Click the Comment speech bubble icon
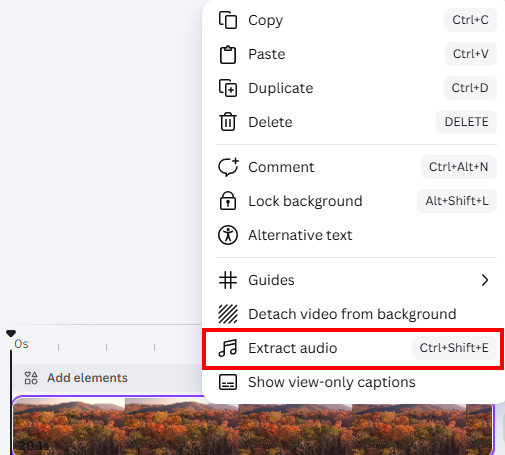Viewport: 505px width, 455px height. 228,167
